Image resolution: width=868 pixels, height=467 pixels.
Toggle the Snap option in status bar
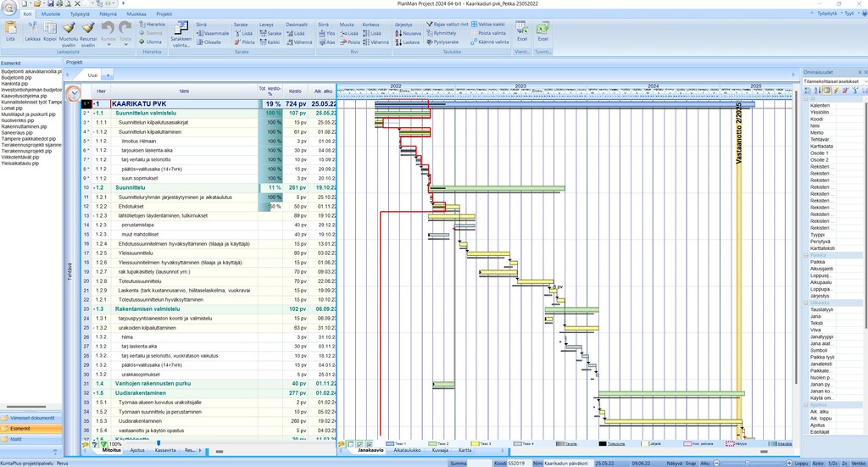click(x=691, y=464)
